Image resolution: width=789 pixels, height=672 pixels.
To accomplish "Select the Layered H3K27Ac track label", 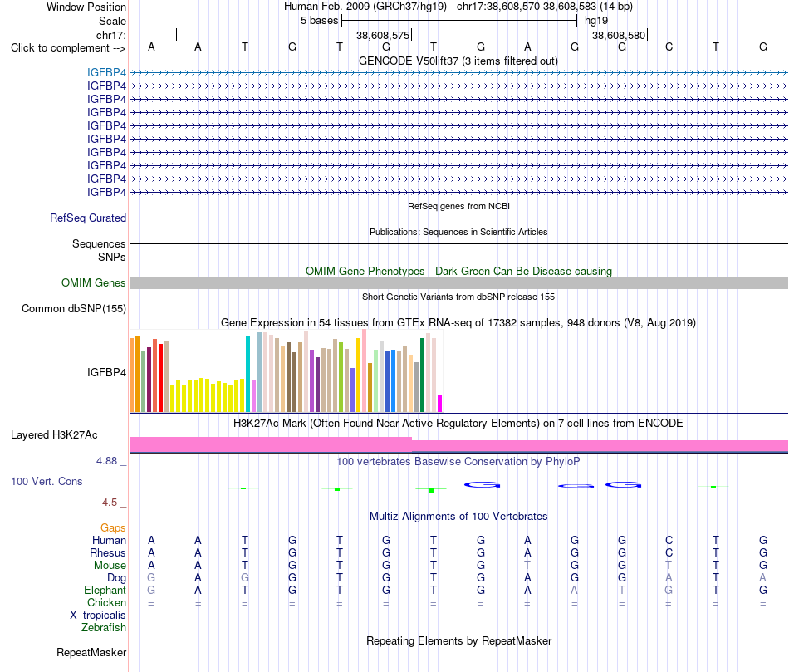I will coord(54,435).
